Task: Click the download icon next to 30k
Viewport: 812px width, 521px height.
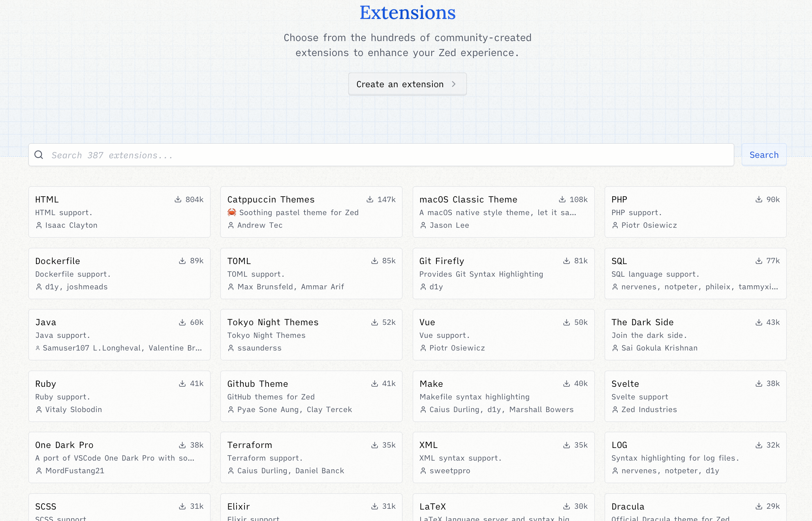Action: (x=567, y=506)
